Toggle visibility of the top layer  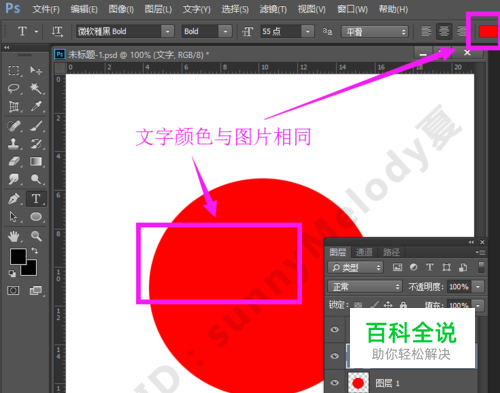(x=335, y=329)
